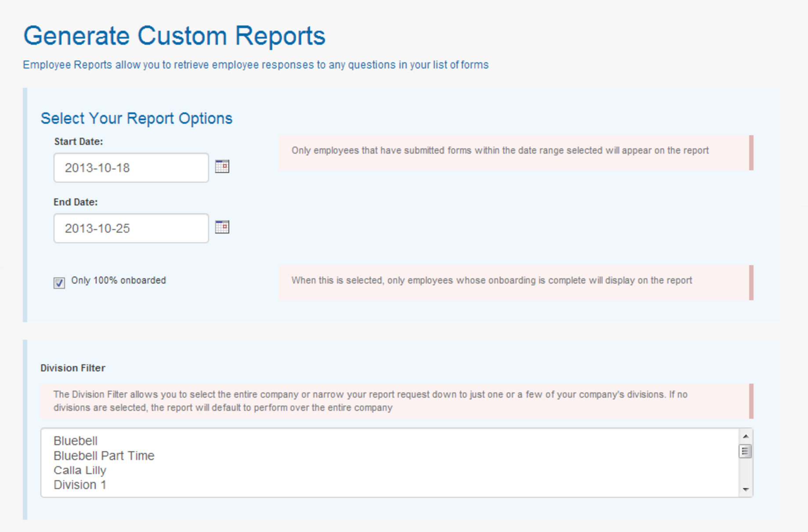
Task: Select Bluebell from the Division Filter list
Action: pos(76,441)
